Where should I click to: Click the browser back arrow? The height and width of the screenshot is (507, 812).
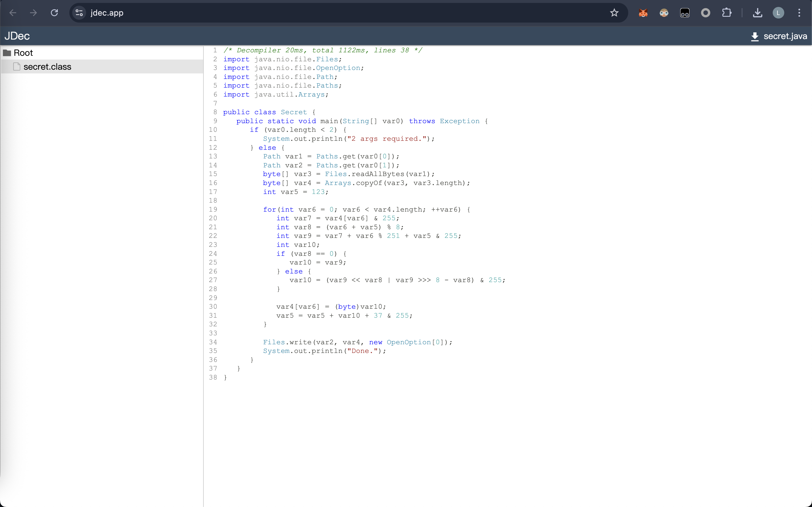[x=13, y=13]
